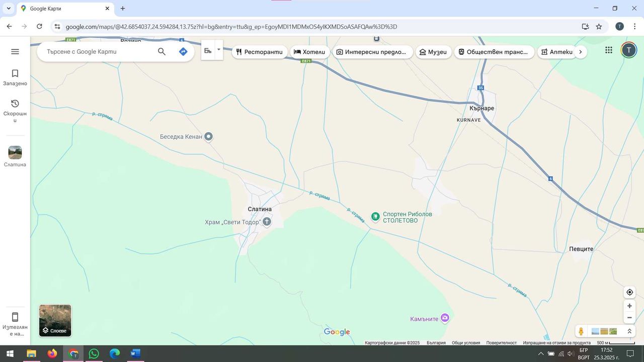Click the Спортен Риболов СТОЛЕТОВО place marker
The width and height of the screenshot is (644, 362).
(x=375, y=217)
